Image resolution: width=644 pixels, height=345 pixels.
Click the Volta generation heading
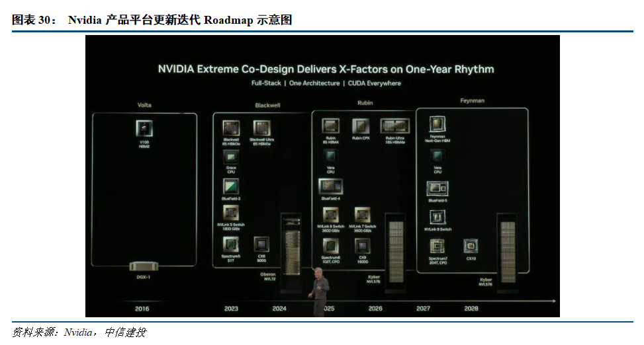point(144,105)
